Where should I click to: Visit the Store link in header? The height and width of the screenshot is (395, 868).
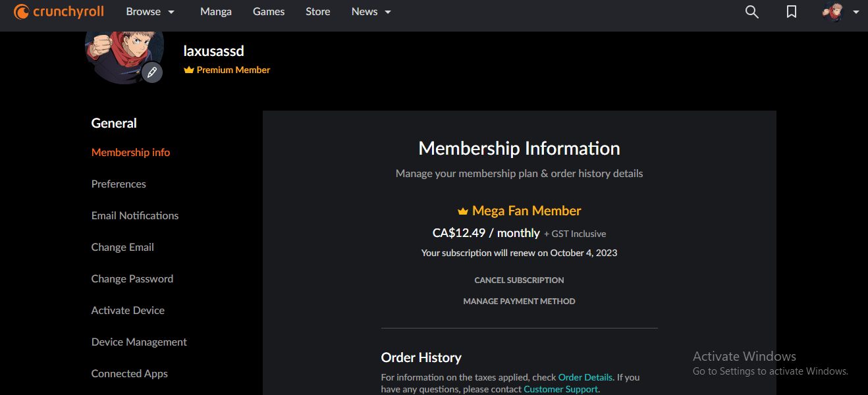tap(318, 12)
